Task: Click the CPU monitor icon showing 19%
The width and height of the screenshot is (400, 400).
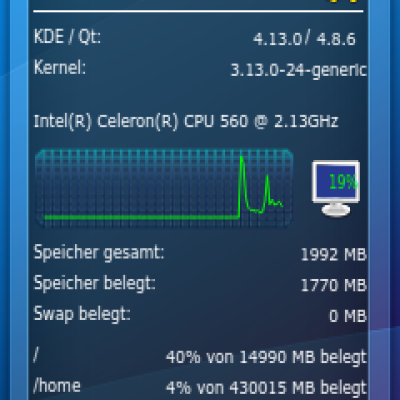Action: click(x=336, y=189)
